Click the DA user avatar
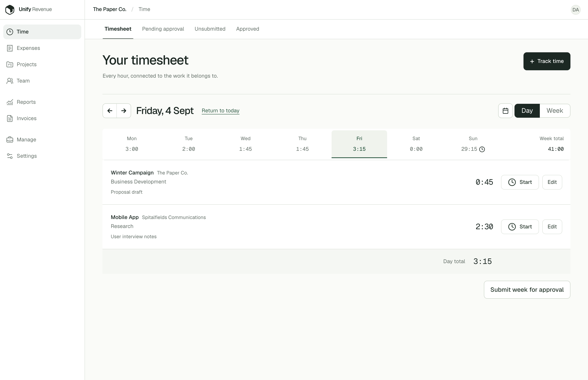Screen dimensions: 588x380 pos(576,10)
